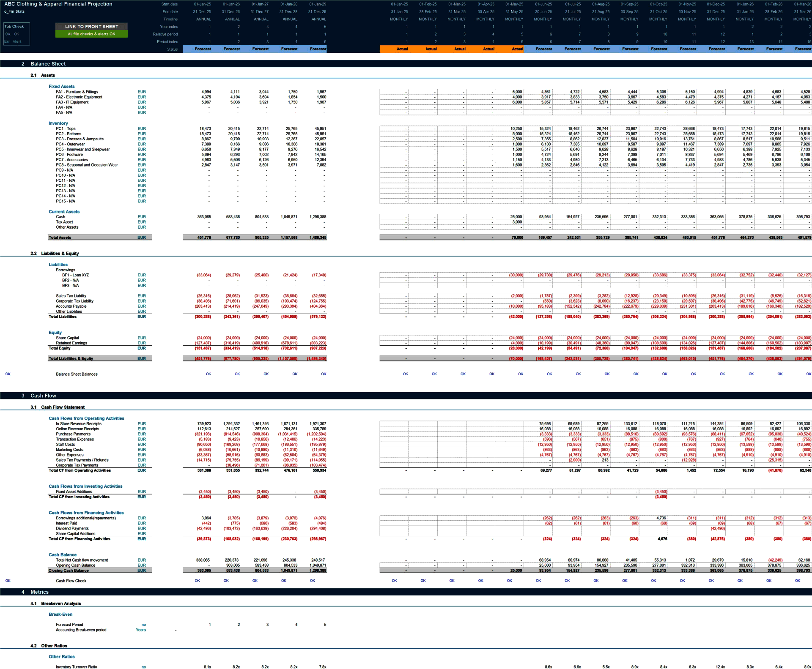Select the 'Balance Sheet' section header

click(x=48, y=64)
